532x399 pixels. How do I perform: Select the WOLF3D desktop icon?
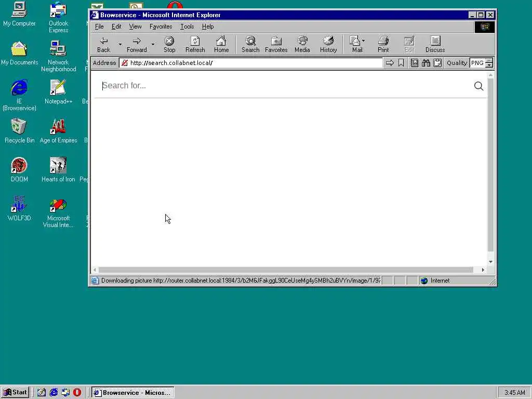pos(19,209)
